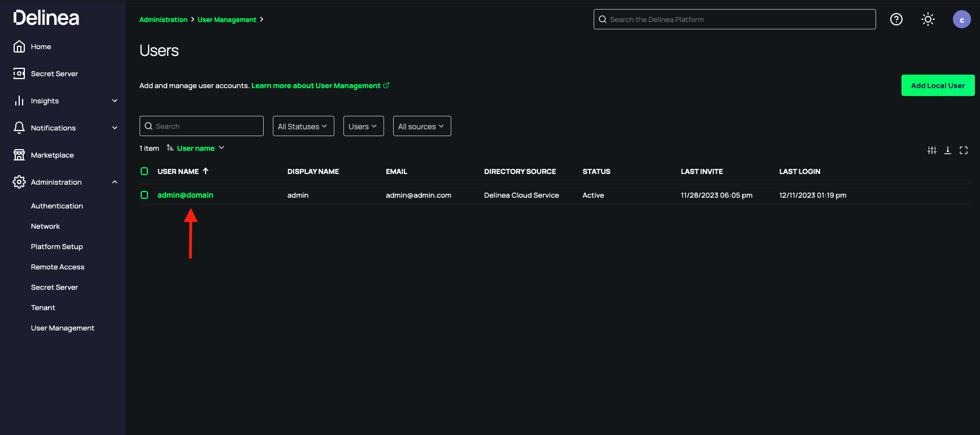
Task: Click the LAST INVITE column header
Action: (x=702, y=171)
